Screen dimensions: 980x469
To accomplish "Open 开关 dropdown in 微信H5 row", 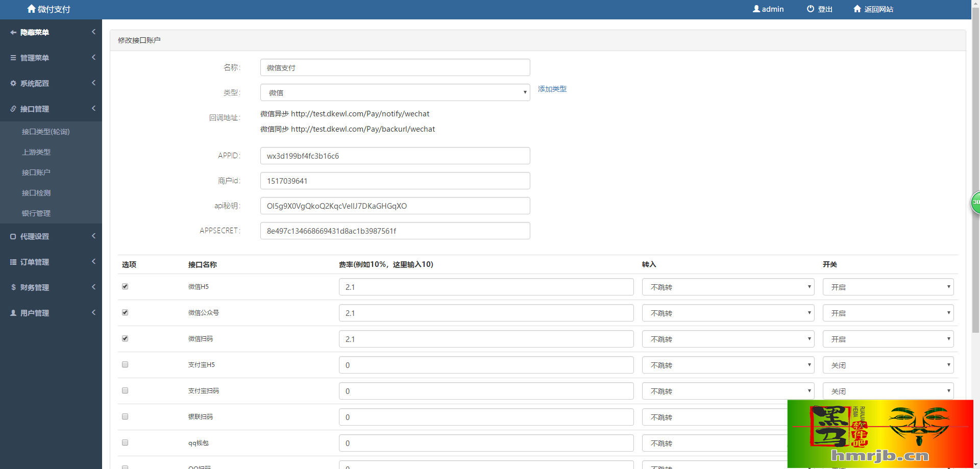I will [x=888, y=287].
